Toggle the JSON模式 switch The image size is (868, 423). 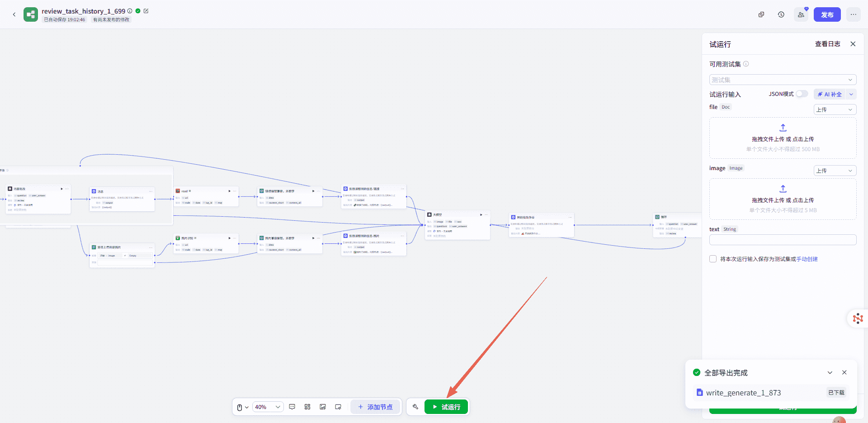(802, 94)
